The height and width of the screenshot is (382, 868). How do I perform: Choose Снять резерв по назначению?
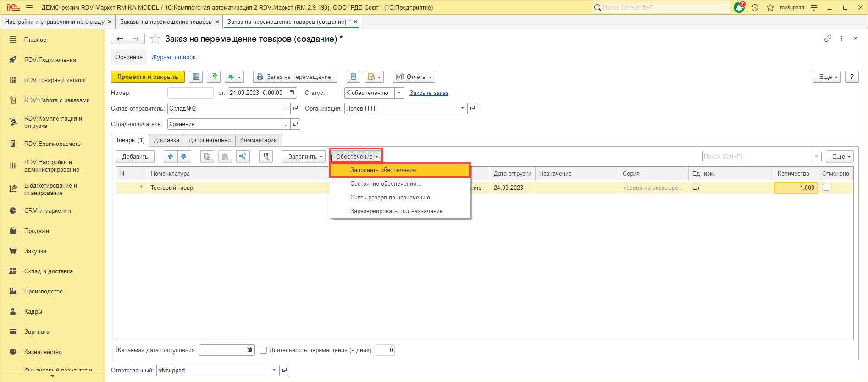click(x=390, y=198)
